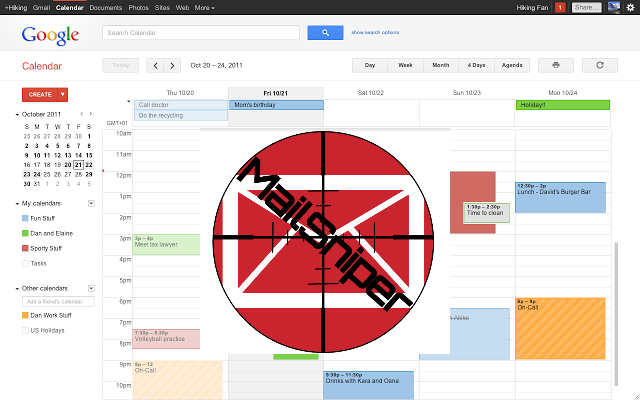Viewport: 640px width, 400px height.
Task: Click the blue search magnifier button
Action: (325, 33)
